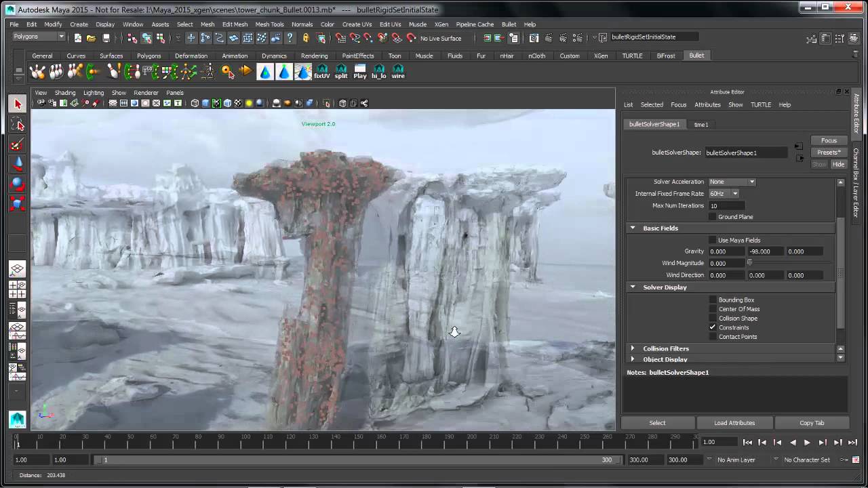Open Internal Fixed Frame Rate dropdown
Screen dimensions: 868x488
coord(724,194)
